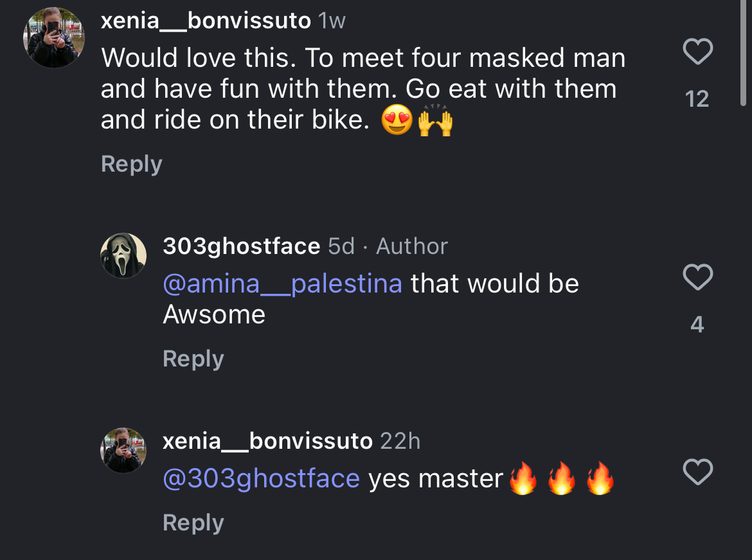Viewport: 752px width, 560px height.
Task: Follow the @amina__palestina mention
Action: pyautogui.click(x=282, y=284)
